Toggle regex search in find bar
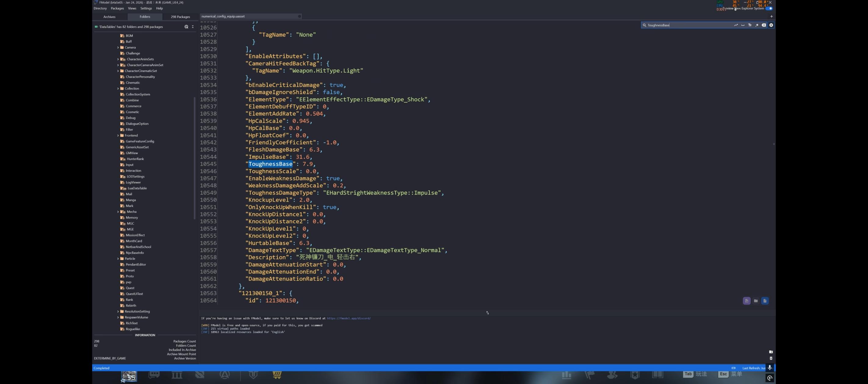Image resolution: width=868 pixels, height=384 pixels. click(757, 25)
